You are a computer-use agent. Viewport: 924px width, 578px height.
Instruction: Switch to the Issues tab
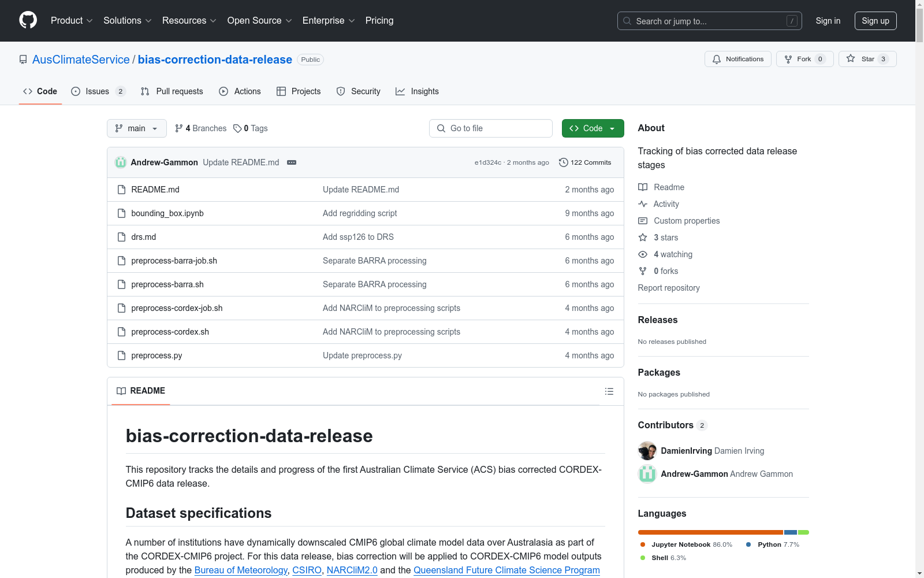[98, 91]
